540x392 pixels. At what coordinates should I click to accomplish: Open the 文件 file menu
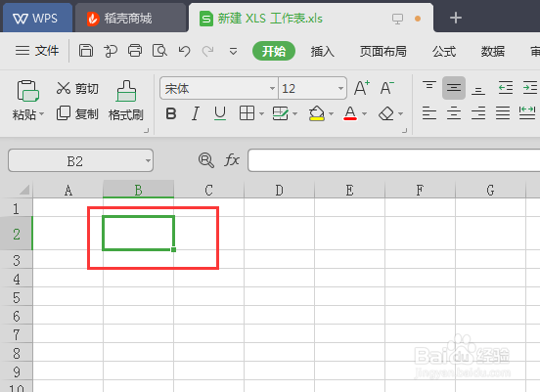[37, 51]
